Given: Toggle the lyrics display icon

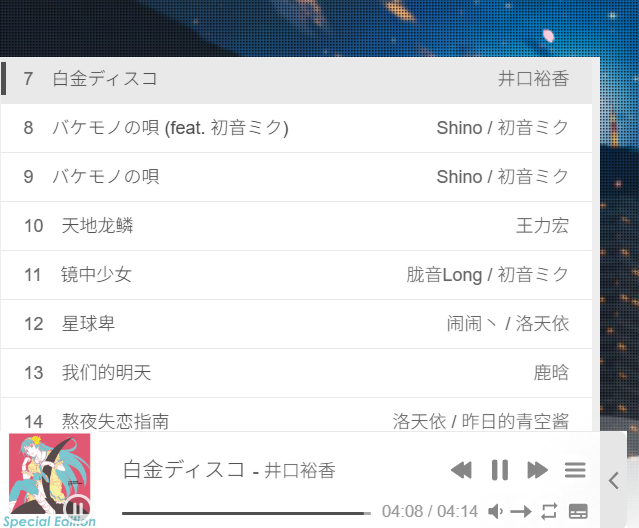Looking at the screenshot, I should click(578, 511).
